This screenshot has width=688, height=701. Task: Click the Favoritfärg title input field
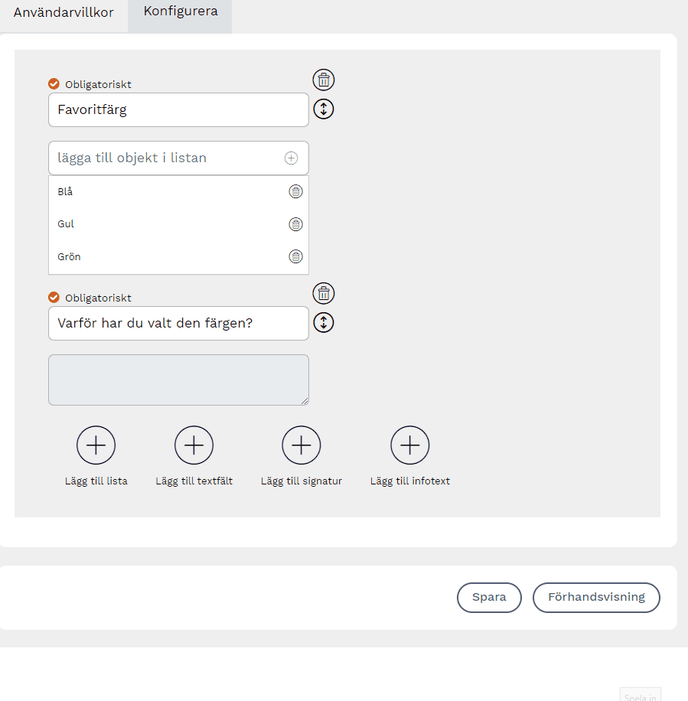(178, 110)
